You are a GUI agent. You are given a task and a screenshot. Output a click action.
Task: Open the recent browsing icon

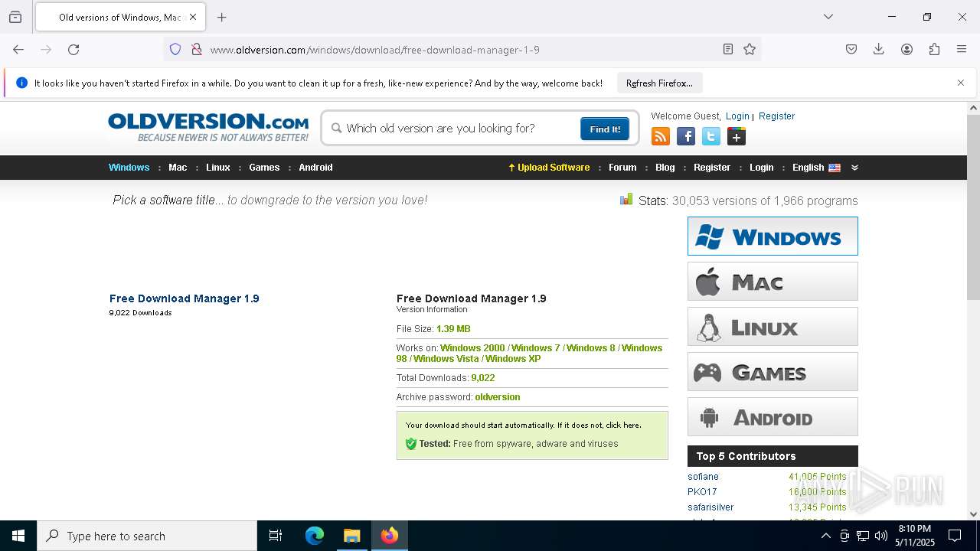tap(15, 17)
